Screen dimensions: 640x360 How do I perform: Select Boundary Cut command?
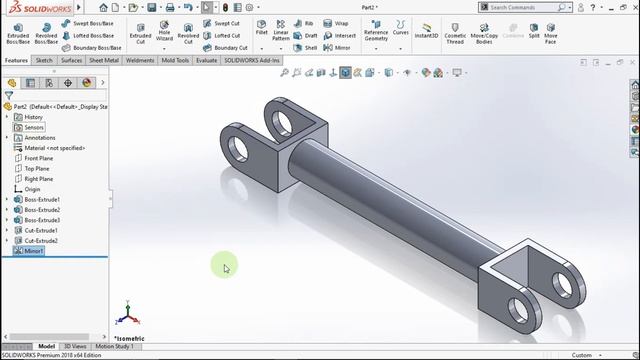click(x=225, y=48)
